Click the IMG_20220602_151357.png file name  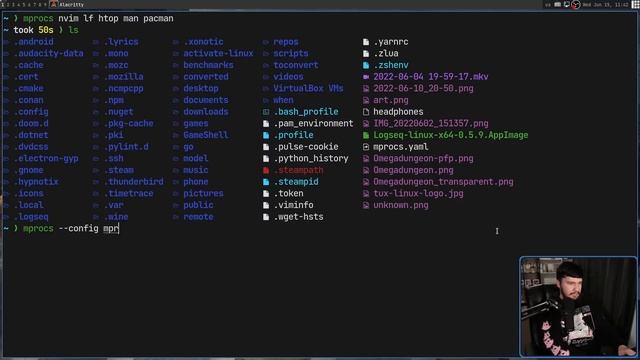click(431, 124)
